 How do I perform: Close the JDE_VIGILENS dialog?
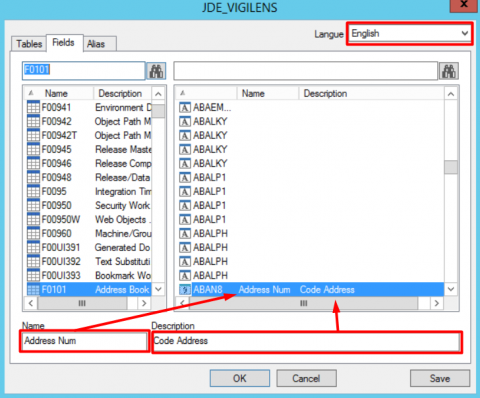[x=464, y=5]
